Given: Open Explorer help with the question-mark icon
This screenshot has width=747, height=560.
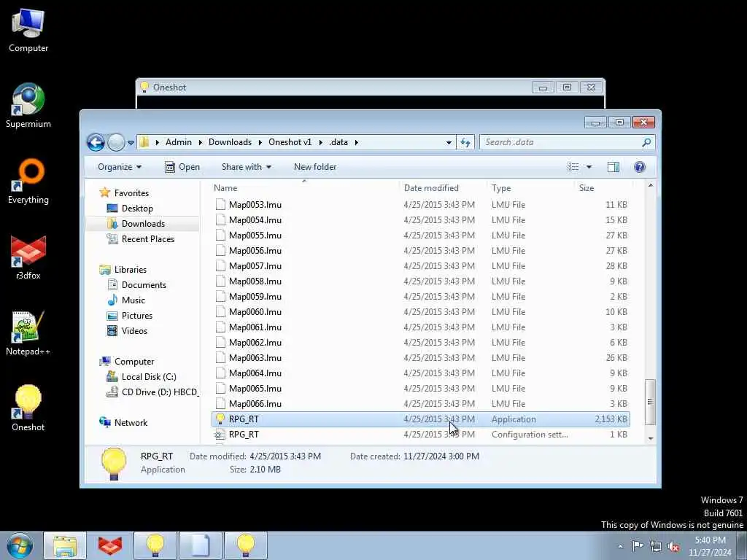Looking at the screenshot, I should point(639,167).
